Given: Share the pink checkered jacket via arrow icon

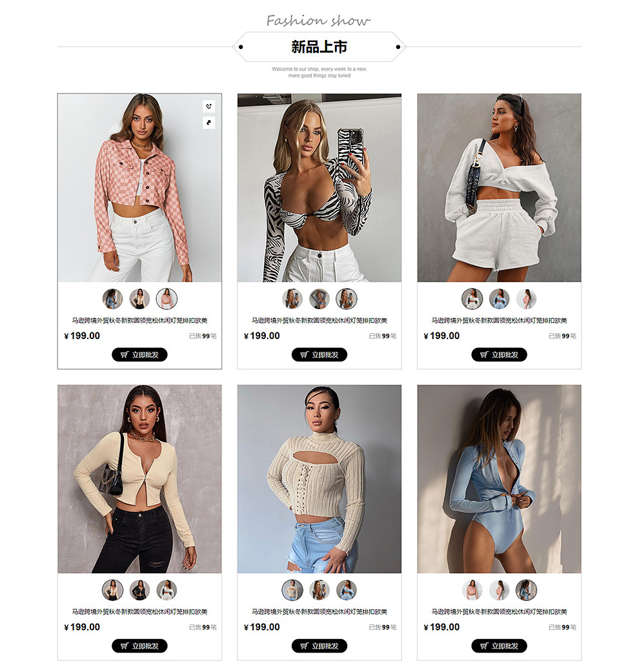Looking at the screenshot, I should (208, 123).
